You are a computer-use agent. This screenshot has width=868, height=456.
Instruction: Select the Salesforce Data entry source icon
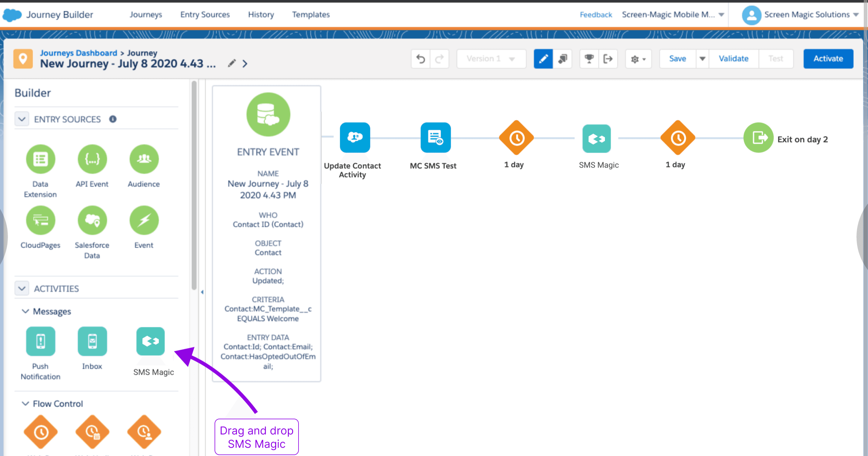pyautogui.click(x=92, y=220)
